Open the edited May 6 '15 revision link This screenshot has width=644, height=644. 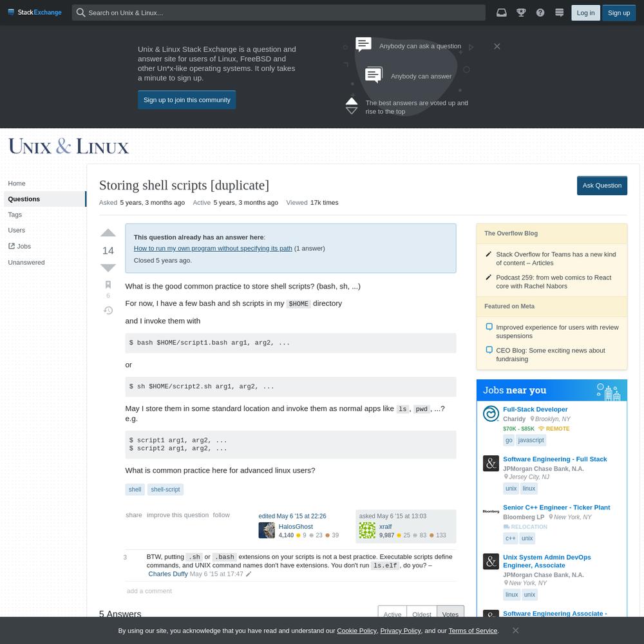coord(292,516)
